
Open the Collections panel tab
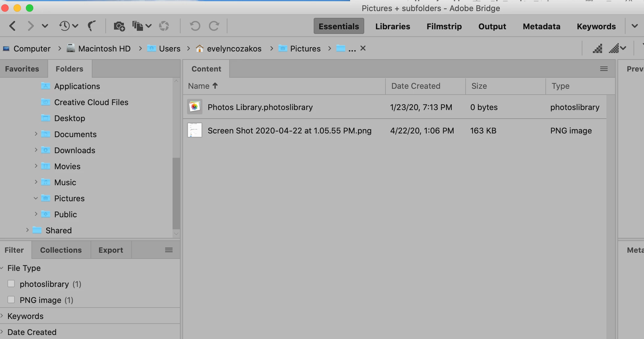[x=61, y=250]
